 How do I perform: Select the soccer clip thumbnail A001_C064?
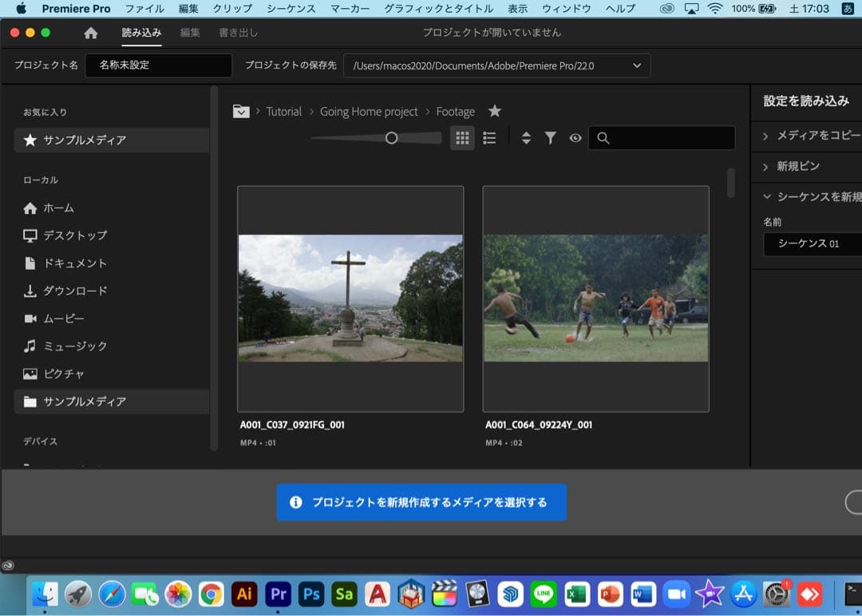click(595, 298)
